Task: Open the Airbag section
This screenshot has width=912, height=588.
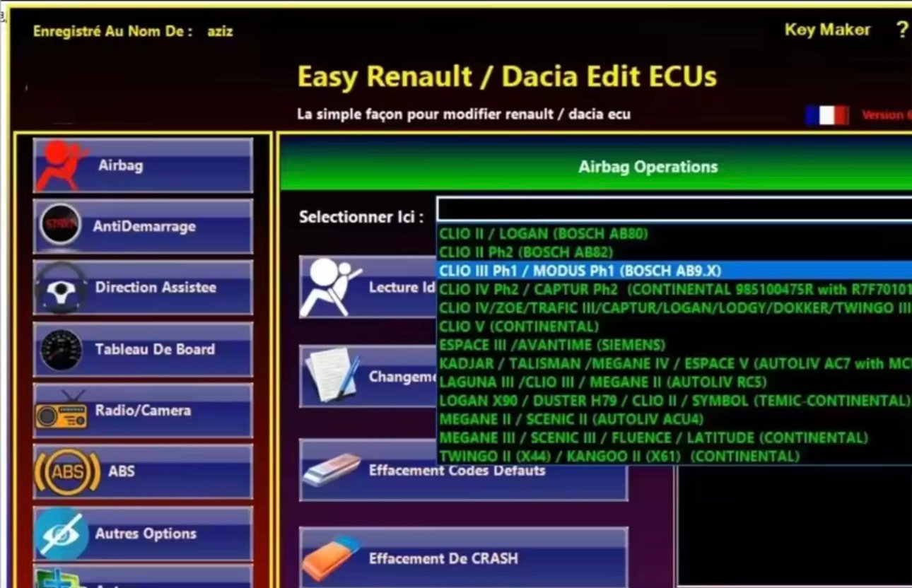Action: (x=143, y=165)
